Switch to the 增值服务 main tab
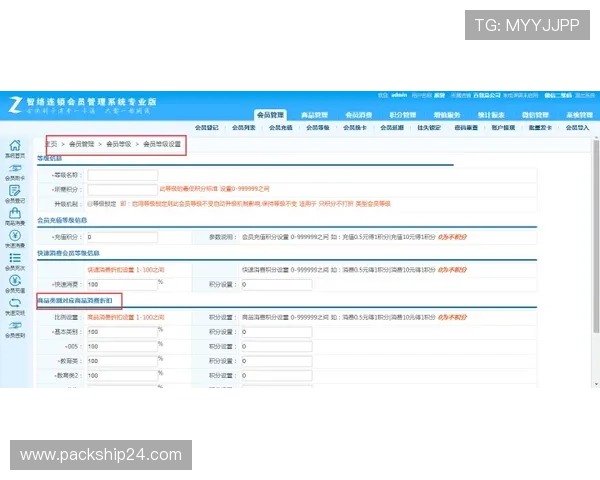This screenshot has width=600, height=480. [447, 115]
